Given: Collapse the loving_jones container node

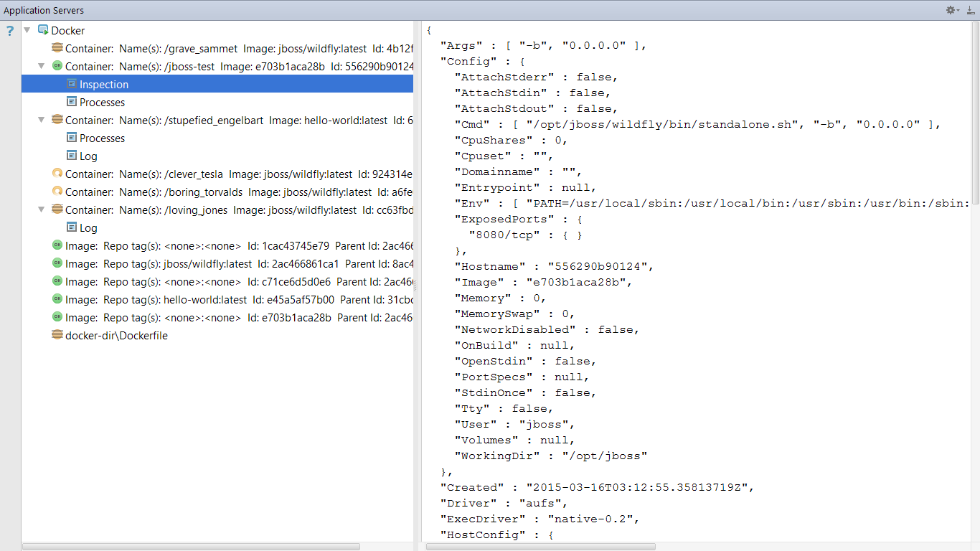Looking at the screenshot, I should pyautogui.click(x=42, y=209).
